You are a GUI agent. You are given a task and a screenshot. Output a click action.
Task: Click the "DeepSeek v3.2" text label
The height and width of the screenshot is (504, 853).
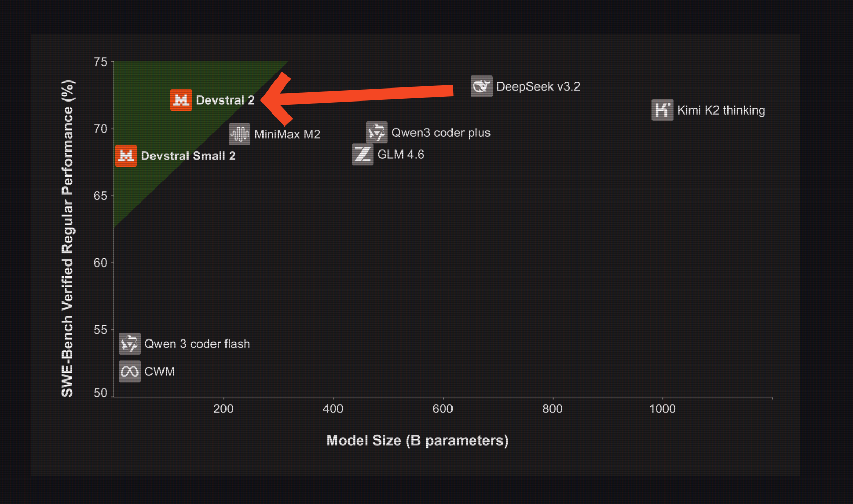point(538,86)
